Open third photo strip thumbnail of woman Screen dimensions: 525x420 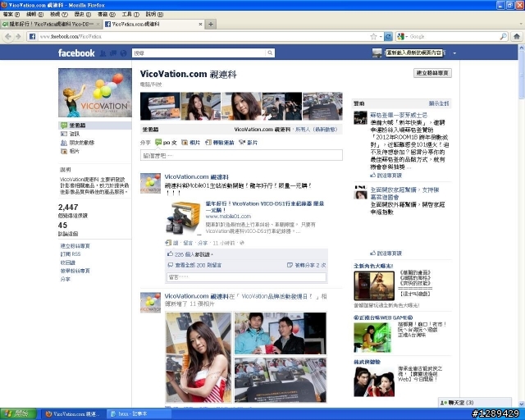point(241,106)
